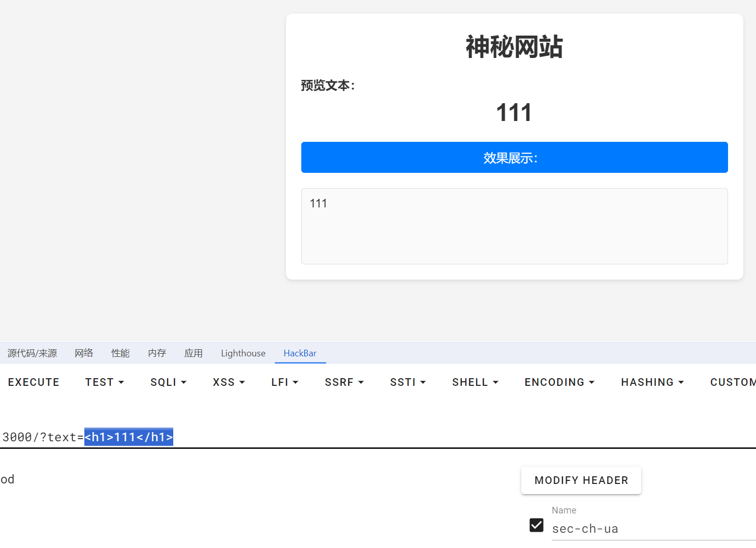The width and height of the screenshot is (756, 548).
Task: Open the XSS payload dropdown
Action: click(x=229, y=382)
